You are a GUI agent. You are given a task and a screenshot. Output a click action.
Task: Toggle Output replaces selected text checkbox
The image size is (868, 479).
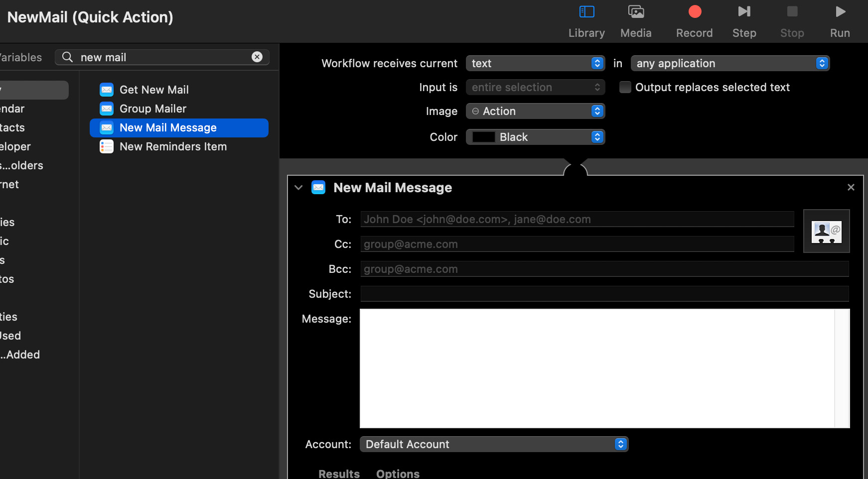(625, 87)
